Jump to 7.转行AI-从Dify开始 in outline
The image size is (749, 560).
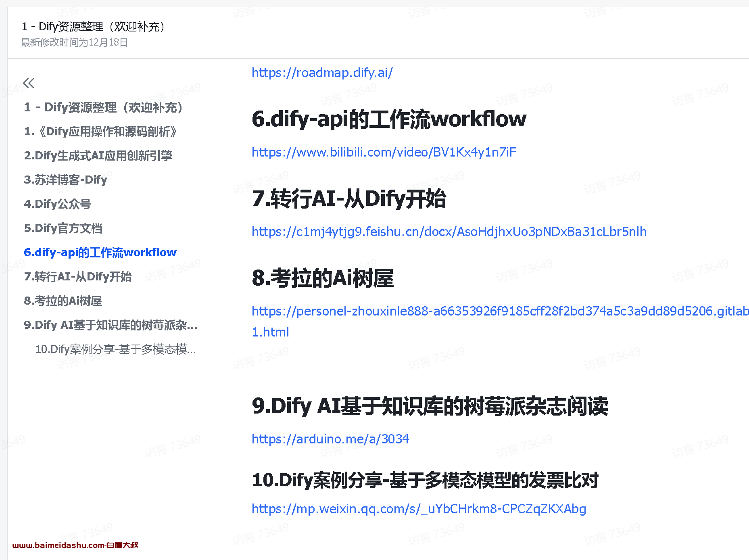78,277
